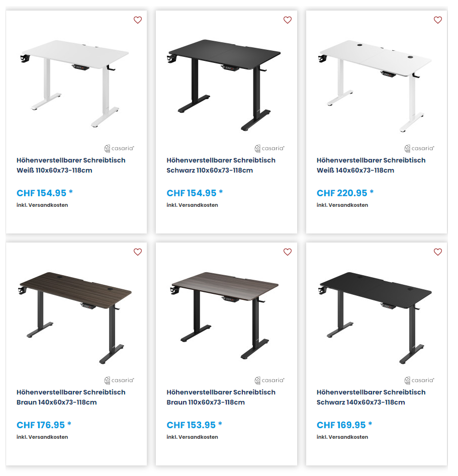Click heart icon on black 140x60 desk
This screenshot has width=458, height=476.
438,252
